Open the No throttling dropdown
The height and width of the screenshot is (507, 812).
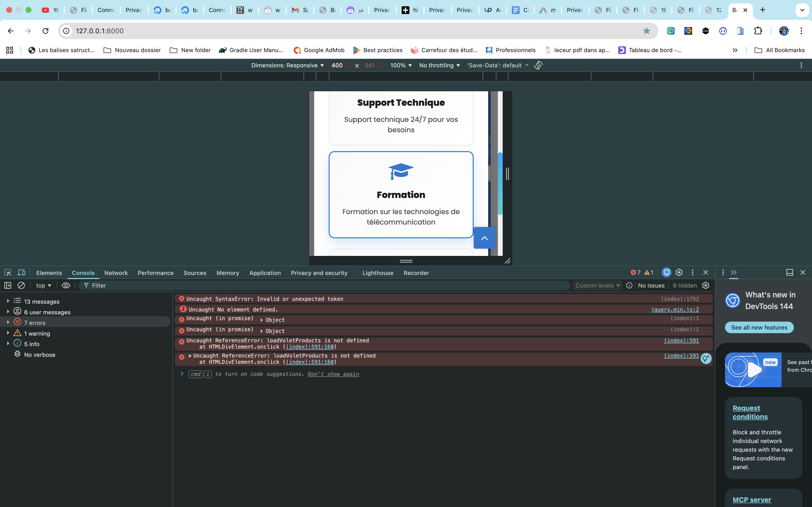440,65
